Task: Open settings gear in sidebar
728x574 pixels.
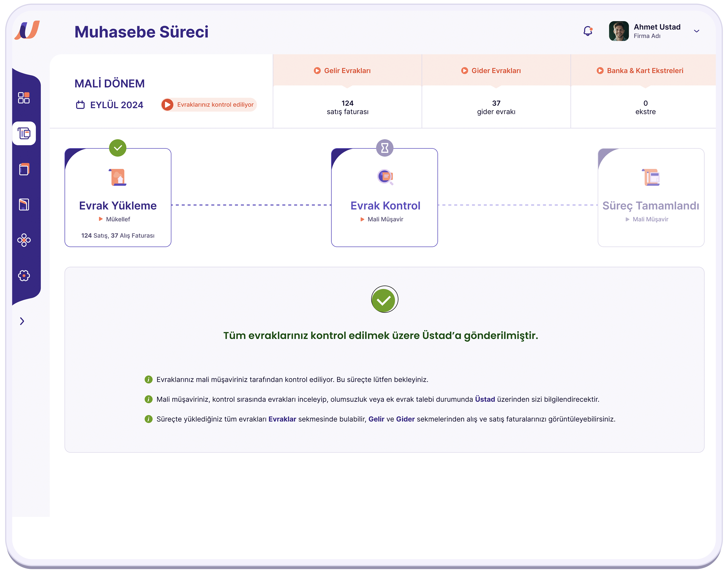Action: (24, 276)
